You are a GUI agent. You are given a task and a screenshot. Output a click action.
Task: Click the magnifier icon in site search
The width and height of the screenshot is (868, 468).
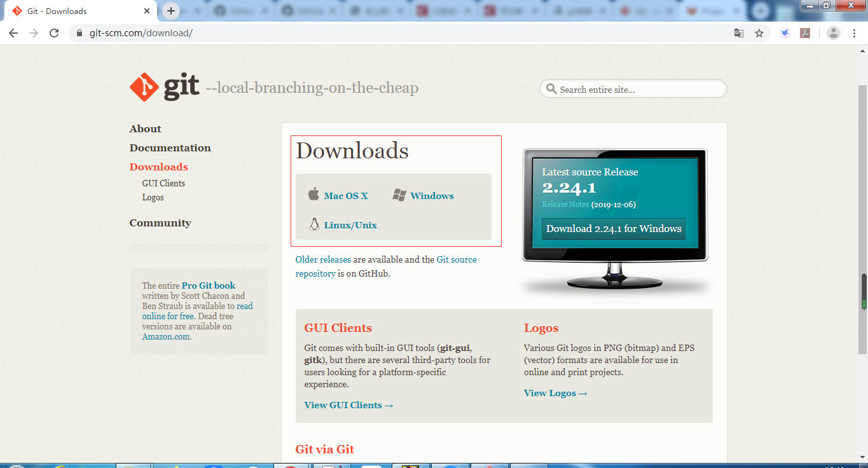click(550, 89)
